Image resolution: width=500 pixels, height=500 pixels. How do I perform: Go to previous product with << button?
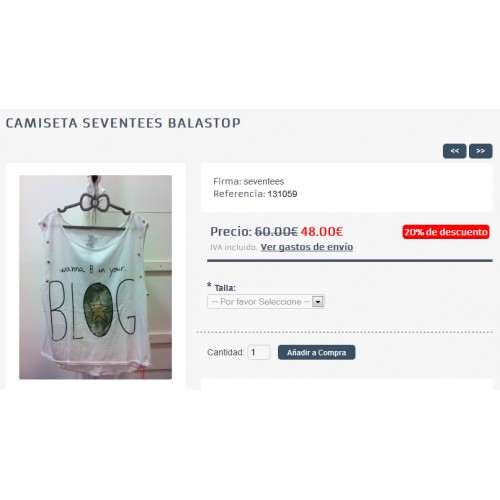454,151
